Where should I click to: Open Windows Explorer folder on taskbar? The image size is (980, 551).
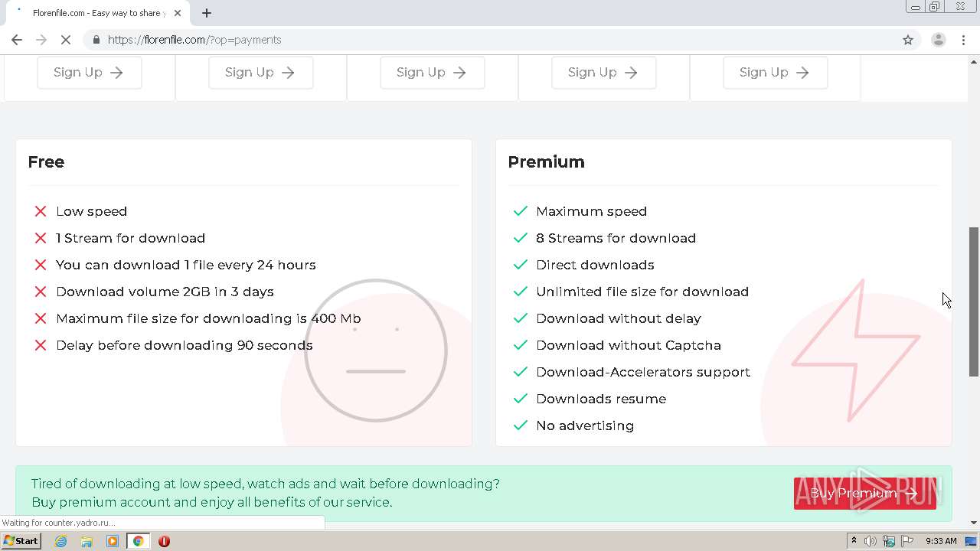click(87, 541)
